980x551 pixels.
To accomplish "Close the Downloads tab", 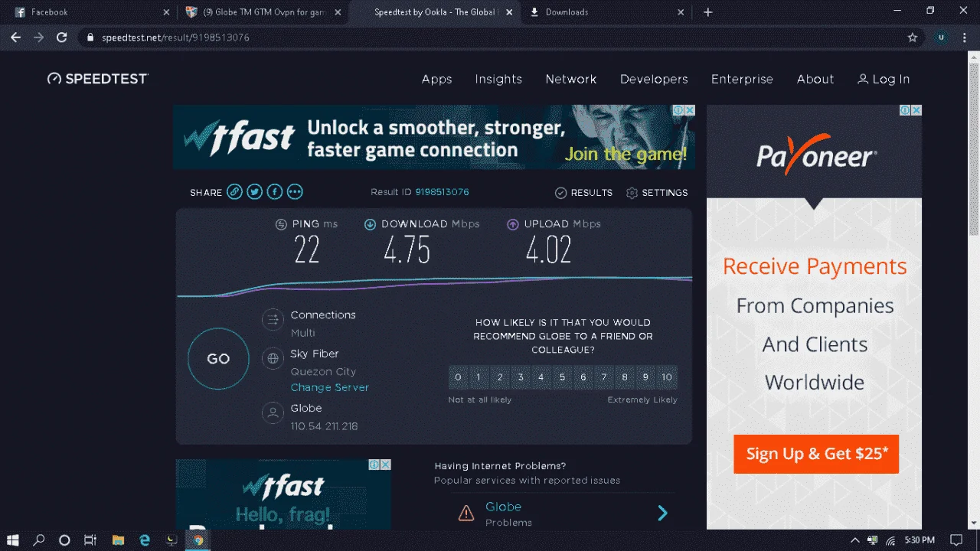I will [681, 12].
